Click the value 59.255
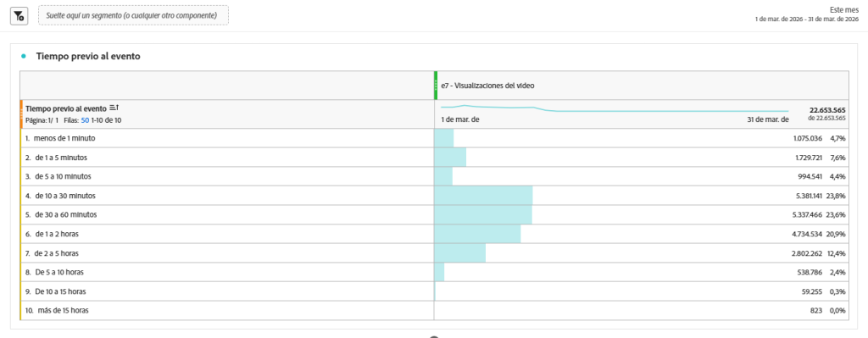 [x=812, y=291]
